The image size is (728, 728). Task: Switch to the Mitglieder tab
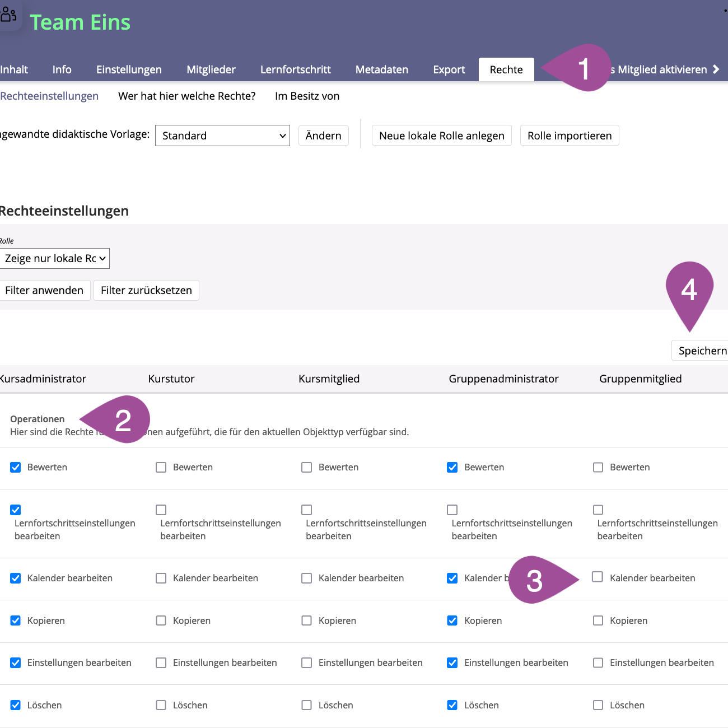coord(211,69)
